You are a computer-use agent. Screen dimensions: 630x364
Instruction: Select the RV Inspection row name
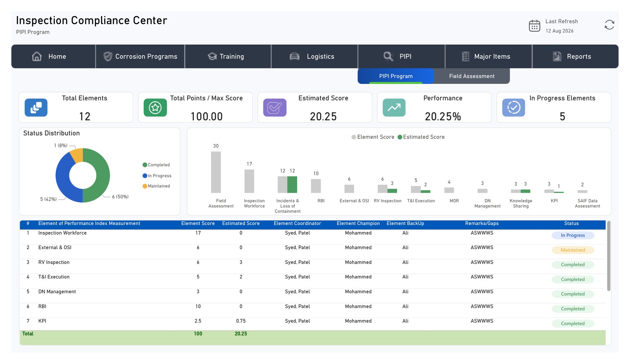point(54,262)
